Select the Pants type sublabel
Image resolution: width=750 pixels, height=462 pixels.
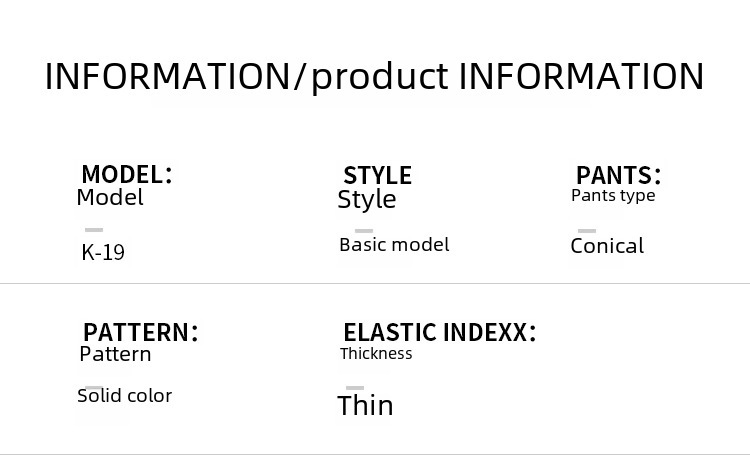[613, 195]
